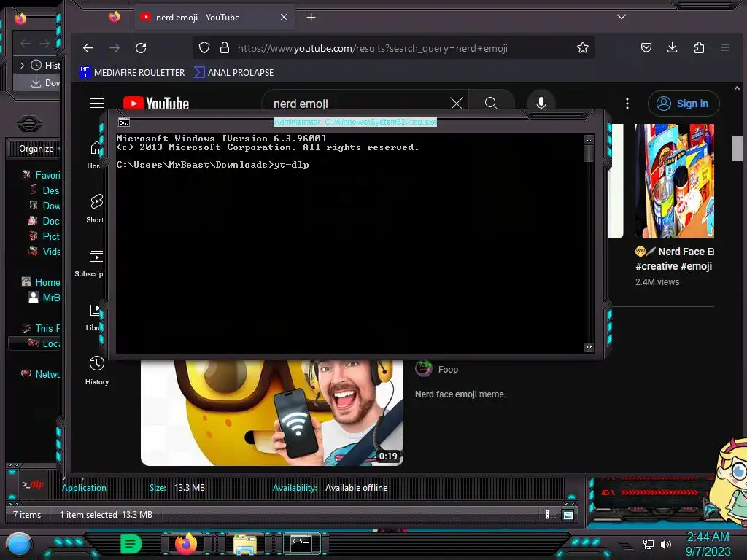Open the Start orb
The width and height of the screenshot is (747, 560).
[x=19, y=544]
